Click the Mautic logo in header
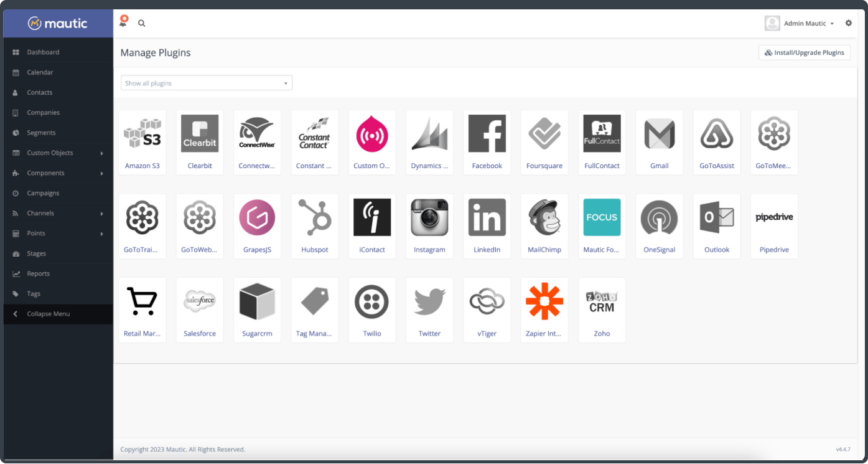This screenshot has width=868, height=464. tap(58, 24)
